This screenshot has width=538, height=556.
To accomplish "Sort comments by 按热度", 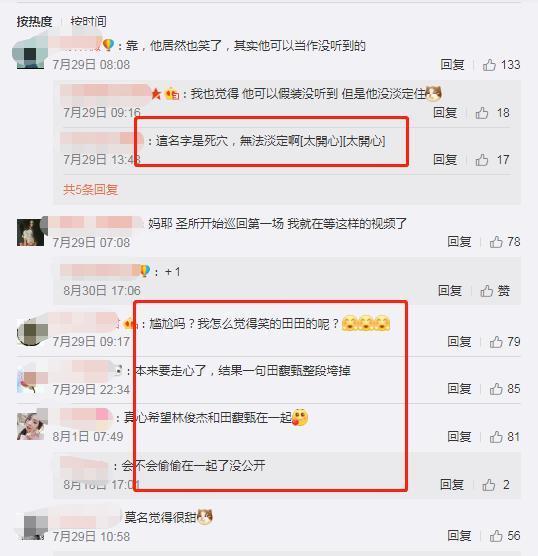I will 34,22.
